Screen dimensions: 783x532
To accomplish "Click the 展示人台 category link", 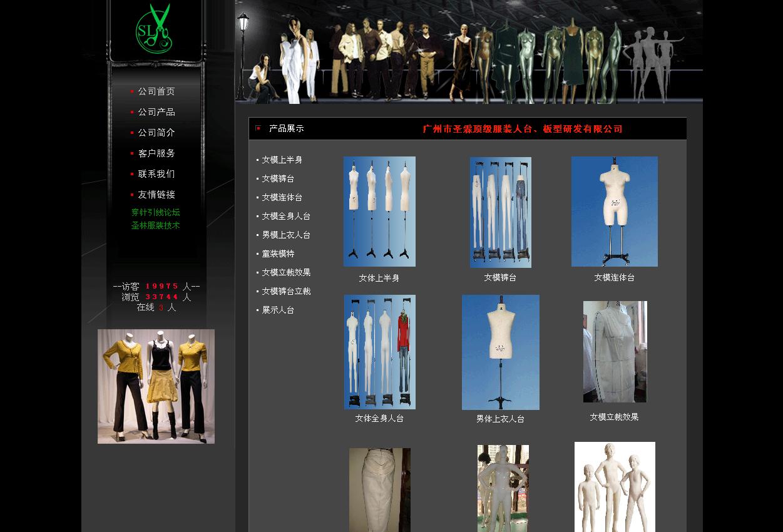I will click(278, 310).
